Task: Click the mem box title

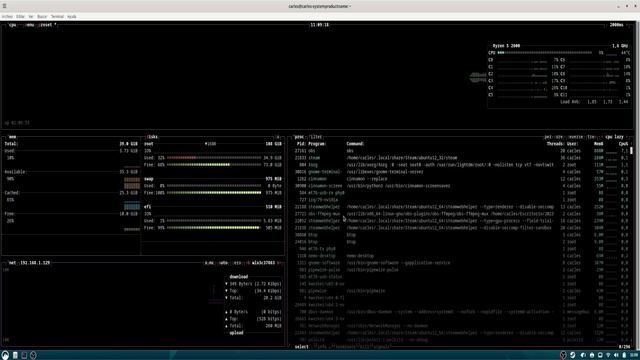Action: [x=13, y=137]
